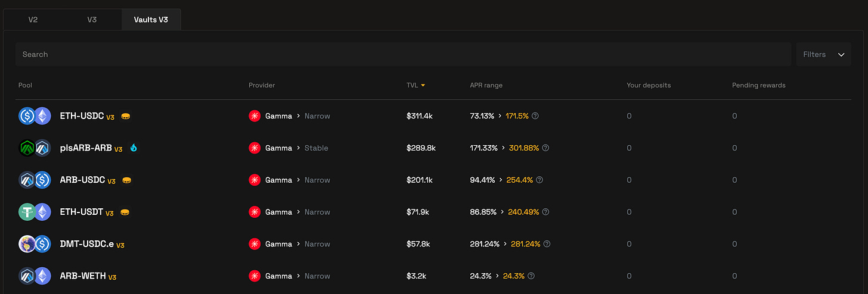The height and width of the screenshot is (294, 868).
Task: Click the 171.5% APR value
Action: point(517,116)
